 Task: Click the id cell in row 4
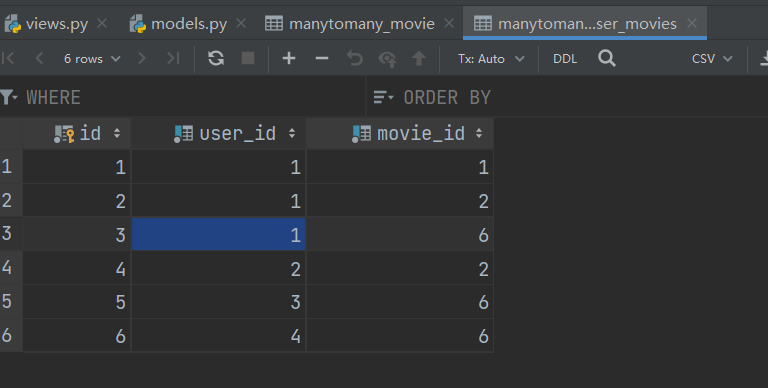77,268
